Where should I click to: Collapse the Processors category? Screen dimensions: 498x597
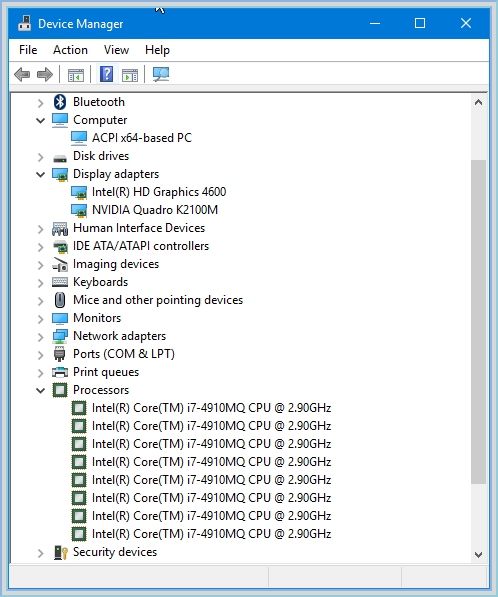40,390
